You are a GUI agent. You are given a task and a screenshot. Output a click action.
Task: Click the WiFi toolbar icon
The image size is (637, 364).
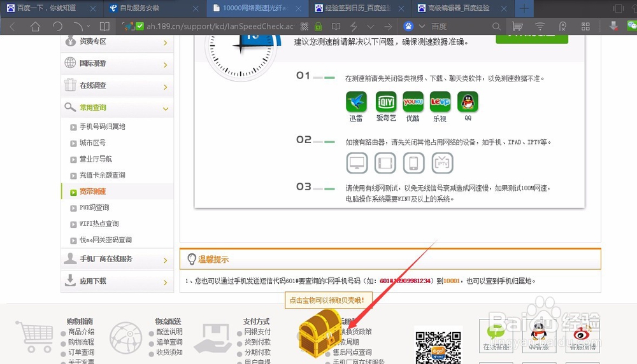point(540,27)
